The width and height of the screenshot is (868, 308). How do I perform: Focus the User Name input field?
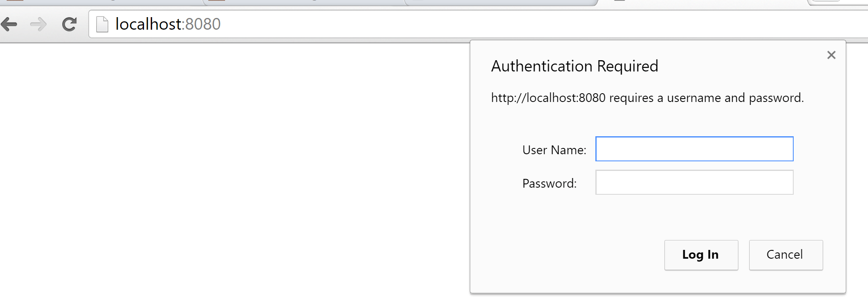click(x=694, y=149)
